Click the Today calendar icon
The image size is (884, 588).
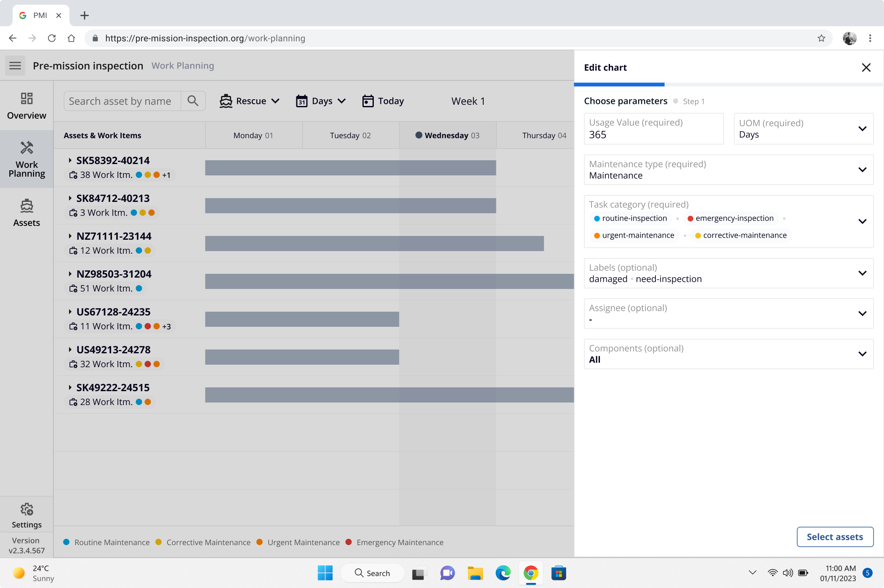coord(367,101)
